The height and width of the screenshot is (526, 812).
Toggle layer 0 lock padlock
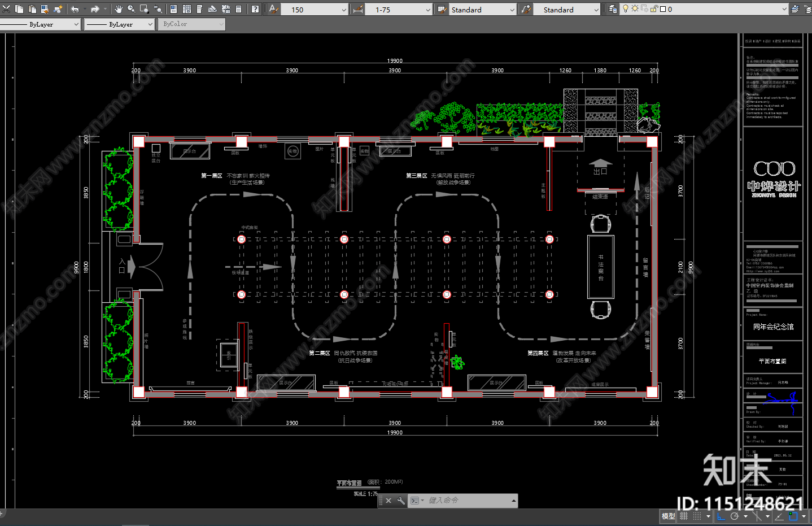tap(654, 9)
